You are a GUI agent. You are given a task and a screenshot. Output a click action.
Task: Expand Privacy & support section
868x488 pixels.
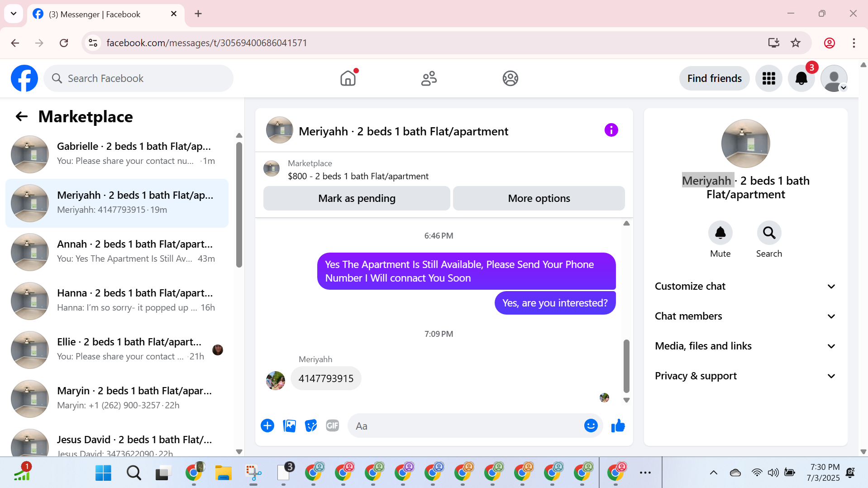pyautogui.click(x=745, y=376)
